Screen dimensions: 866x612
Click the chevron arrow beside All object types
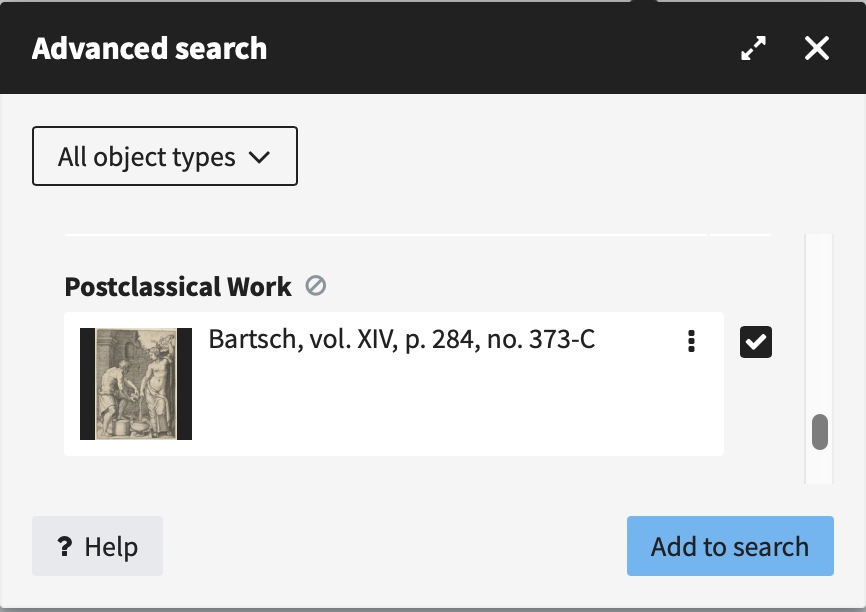[x=259, y=157]
